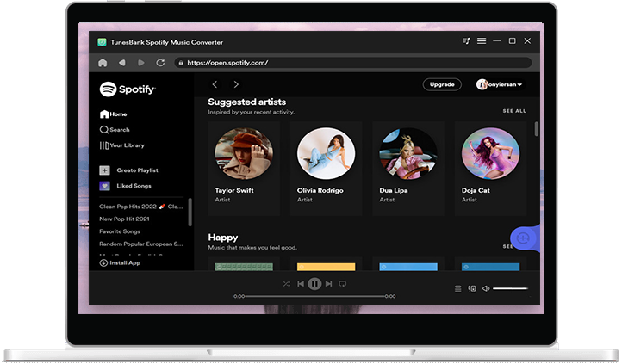Open the music list icon in title bar
Screen dimensions: 622x364
coord(467,40)
